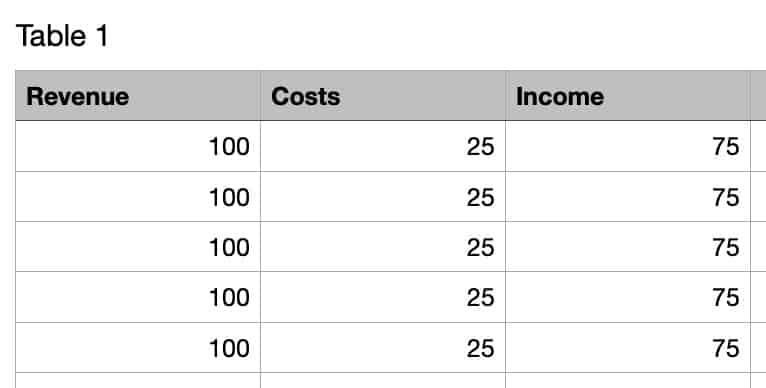
Task: Select fifth row Costs cell with 25
Action: coord(383,347)
